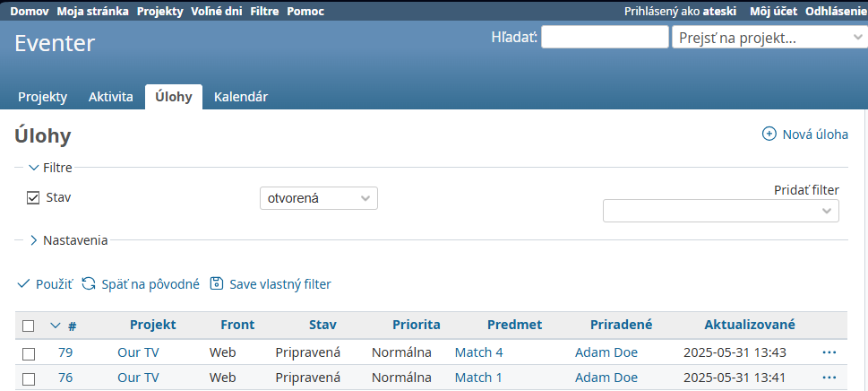Open the otvorená status dropdown
This screenshot has height=391, width=868.
tap(319, 198)
